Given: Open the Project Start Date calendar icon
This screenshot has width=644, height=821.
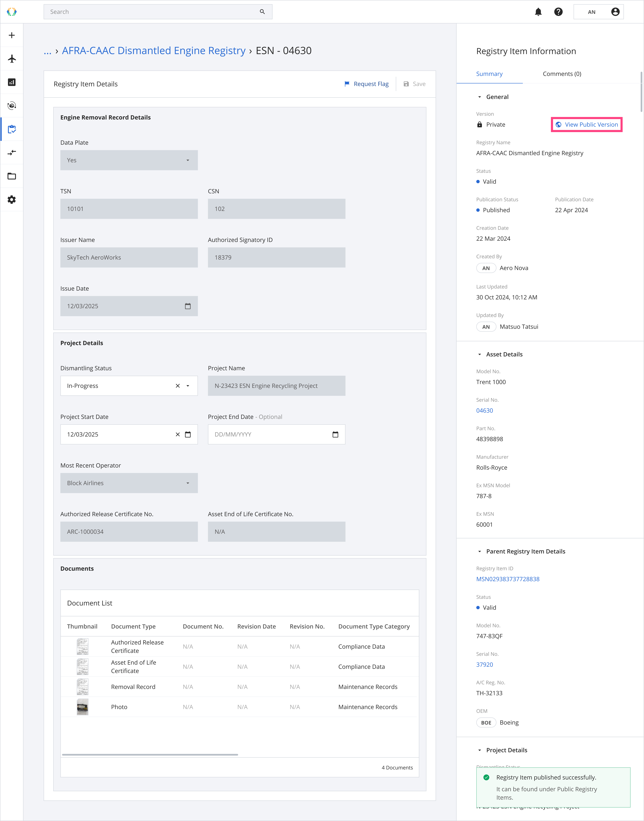Looking at the screenshot, I should pyautogui.click(x=188, y=434).
